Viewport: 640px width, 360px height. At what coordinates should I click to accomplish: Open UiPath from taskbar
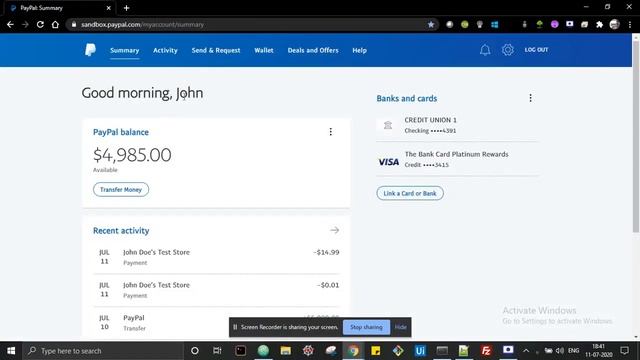(420, 351)
